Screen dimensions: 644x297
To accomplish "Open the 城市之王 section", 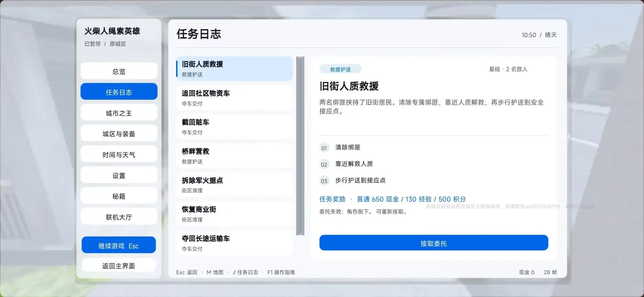I will click(119, 113).
